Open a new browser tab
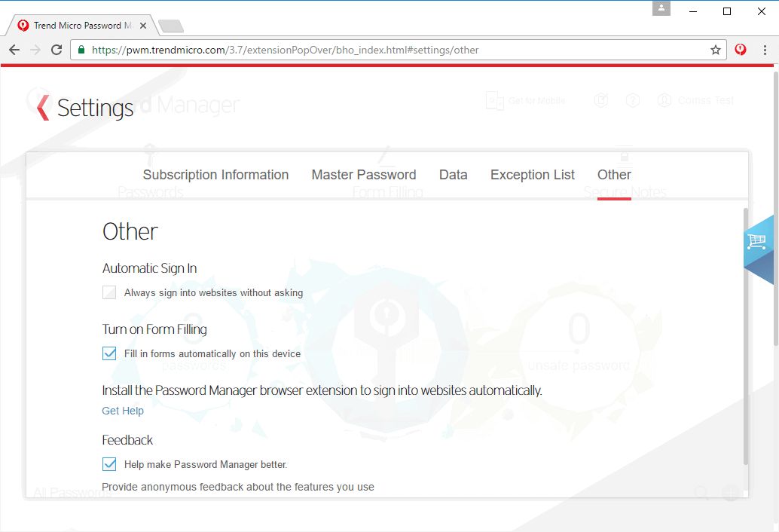 pyautogui.click(x=172, y=26)
